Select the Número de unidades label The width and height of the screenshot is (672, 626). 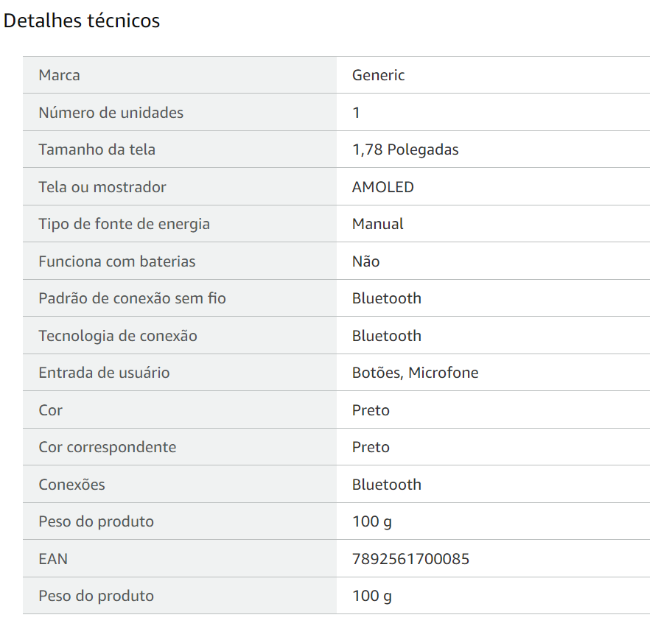pyautogui.click(x=111, y=112)
